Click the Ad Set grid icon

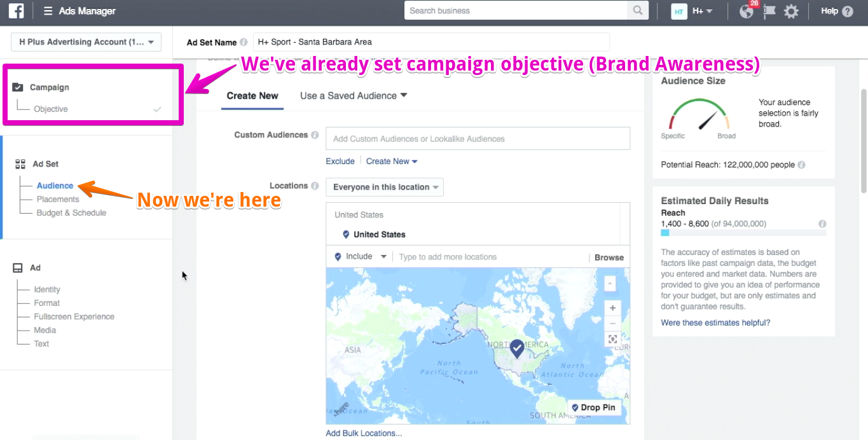pos(20,164)
